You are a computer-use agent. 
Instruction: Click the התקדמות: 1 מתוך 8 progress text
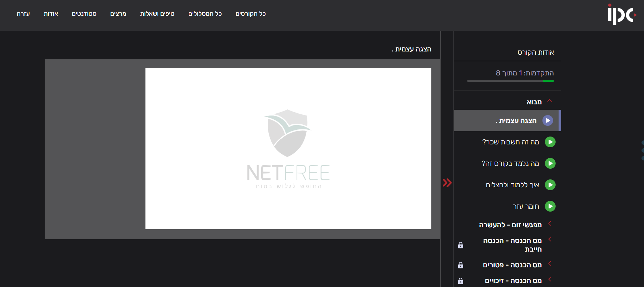click(525, 73)
